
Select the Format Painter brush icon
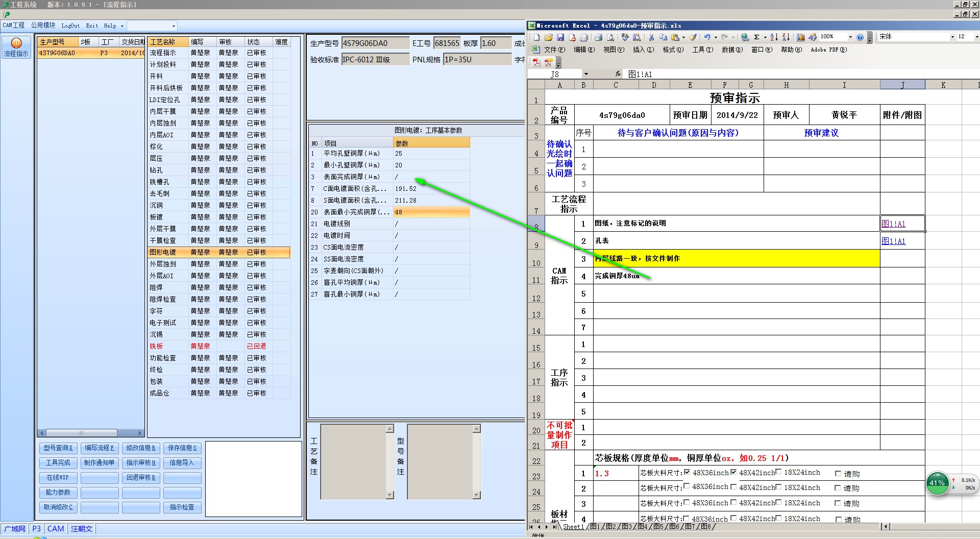pos(693,37)
